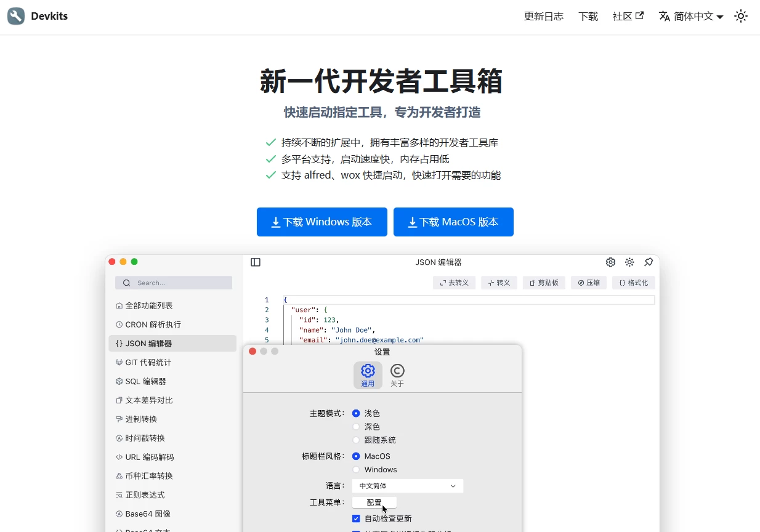Click the sidebar toggle icon in app window
The width and height of the screenshot is (760, 532).
256,262
